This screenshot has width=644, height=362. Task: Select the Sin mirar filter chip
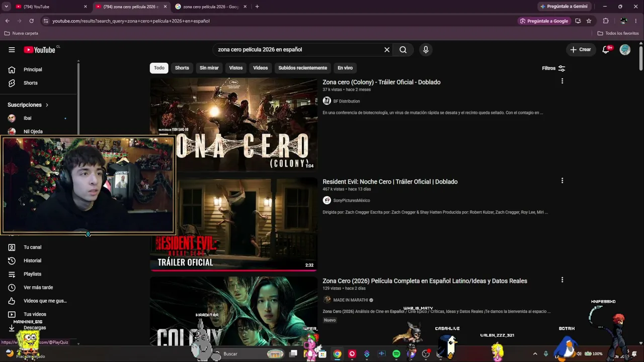point(209,68)
